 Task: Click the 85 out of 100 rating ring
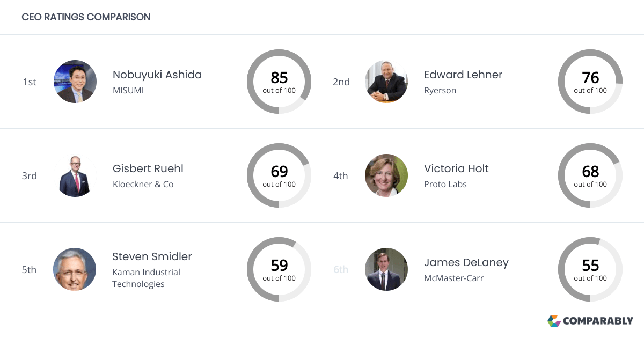tap(279, 82)
